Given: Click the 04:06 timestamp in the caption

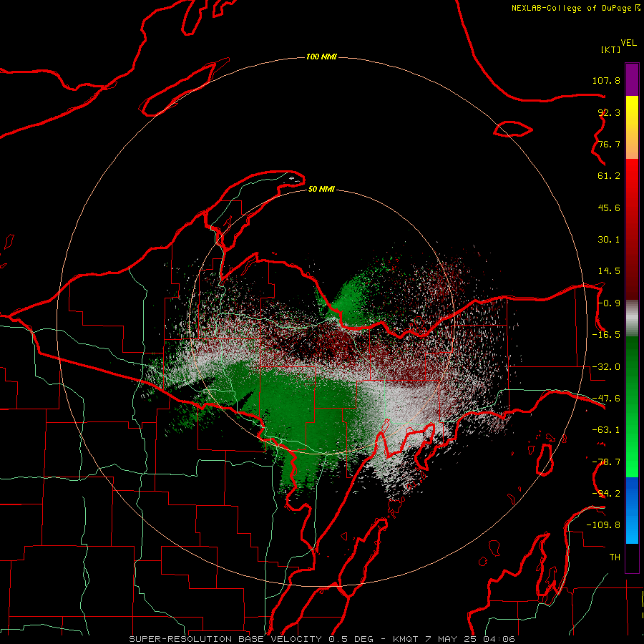Looking at the screenshot, I should (499, 639).
